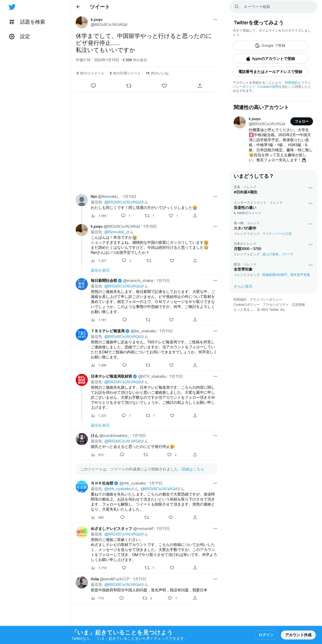Reply to k.jouyu's main tweet
The height and width of the screenshot is (644, 322).
click(x=93, y=86)
